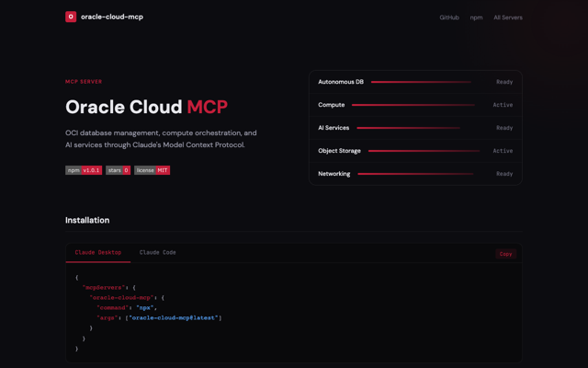Click the Installation section heading

(87, 220)
